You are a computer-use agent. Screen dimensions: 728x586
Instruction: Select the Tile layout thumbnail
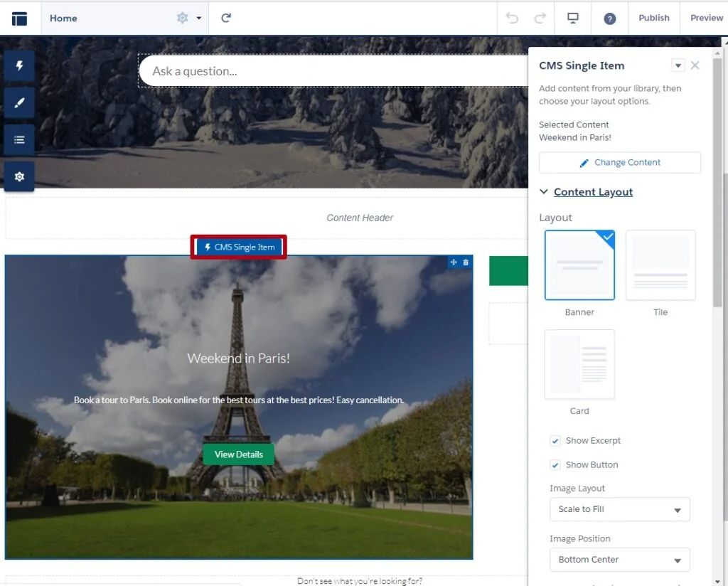coord(660,265)
